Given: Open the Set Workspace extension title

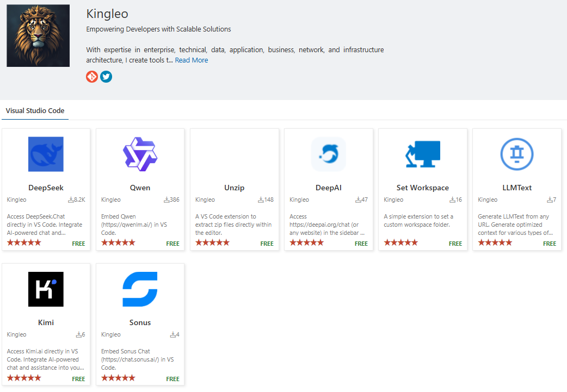Looking at the screenshot, I should click(x=423, y=188).
